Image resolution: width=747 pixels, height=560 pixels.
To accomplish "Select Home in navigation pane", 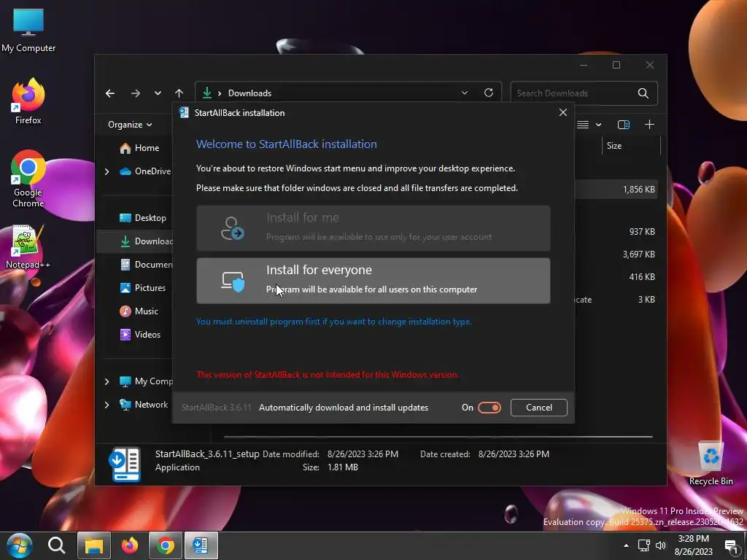I will 139,148.
